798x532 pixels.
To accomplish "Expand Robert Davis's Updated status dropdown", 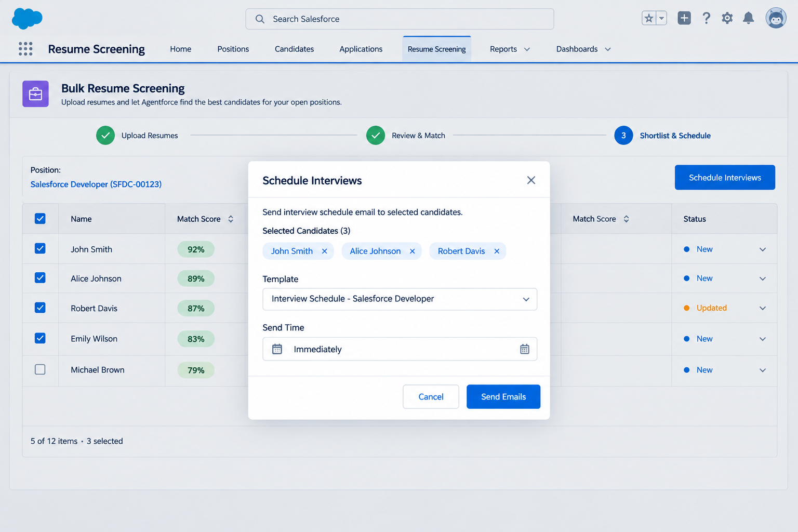I will coord(763,308).
